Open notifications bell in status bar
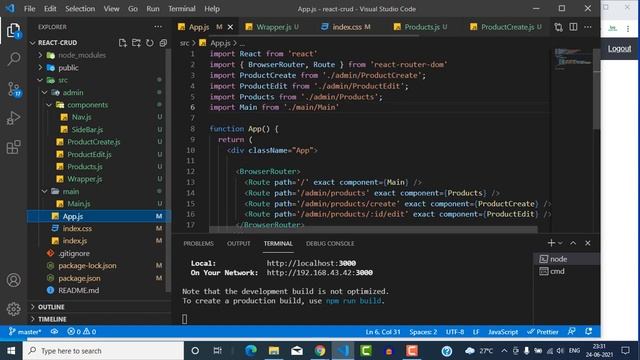The height and width of the screenshot is (360, 640). (589, 332)
